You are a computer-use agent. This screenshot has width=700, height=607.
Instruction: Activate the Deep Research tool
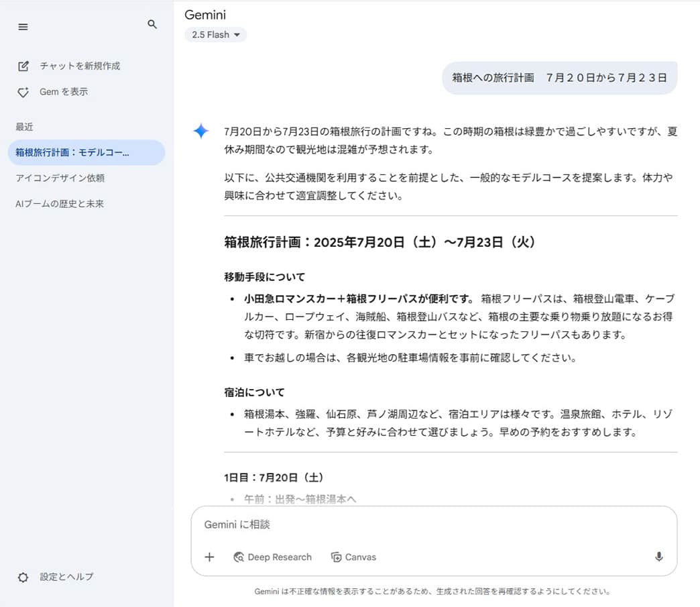tap(272, 557)
